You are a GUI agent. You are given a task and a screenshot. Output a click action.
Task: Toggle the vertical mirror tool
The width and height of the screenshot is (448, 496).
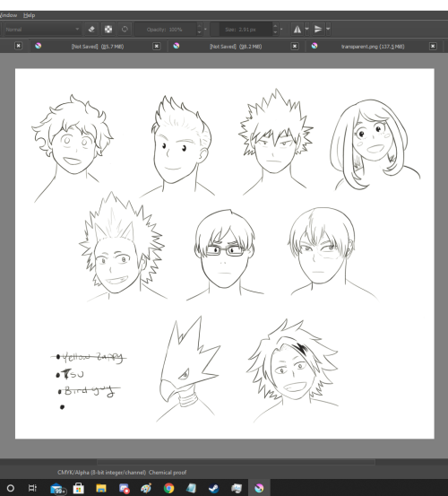(x=318, y=30)
